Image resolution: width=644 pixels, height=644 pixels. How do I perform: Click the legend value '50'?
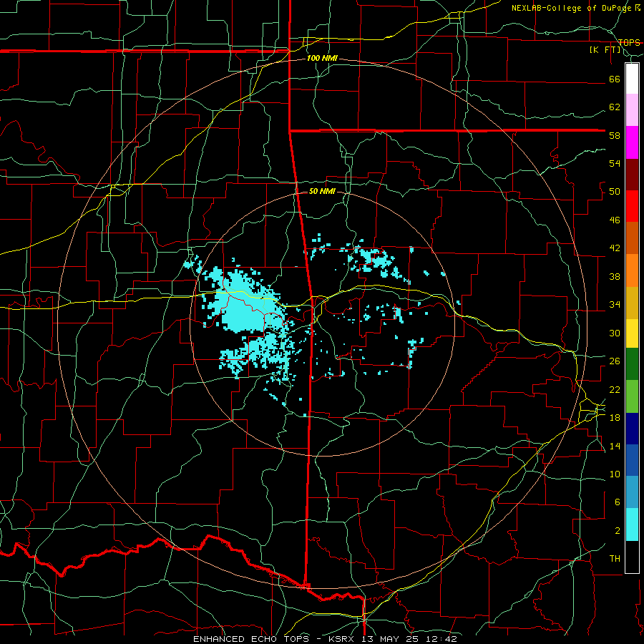[615, 191]
